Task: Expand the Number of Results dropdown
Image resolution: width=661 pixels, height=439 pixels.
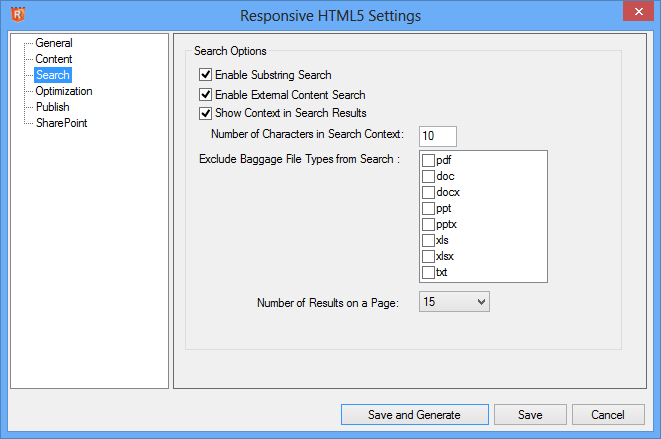Action: pyautogui.click(x=481, y=301)
